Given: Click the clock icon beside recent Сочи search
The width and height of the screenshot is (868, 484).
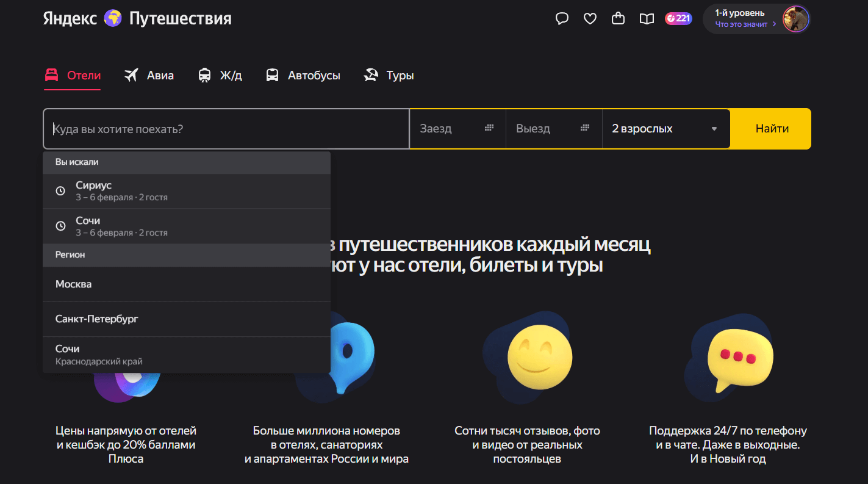Looking at the screenshot, I should (x=60, y=226).
